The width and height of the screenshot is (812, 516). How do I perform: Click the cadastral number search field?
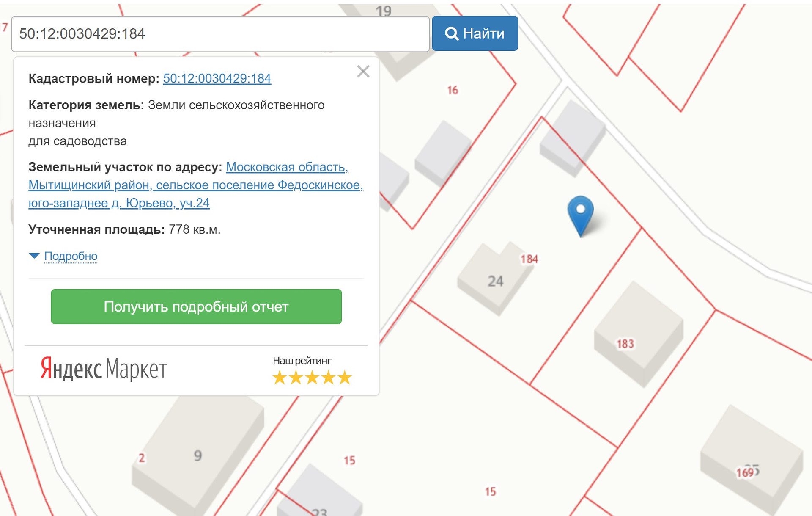tap(220, 34)
